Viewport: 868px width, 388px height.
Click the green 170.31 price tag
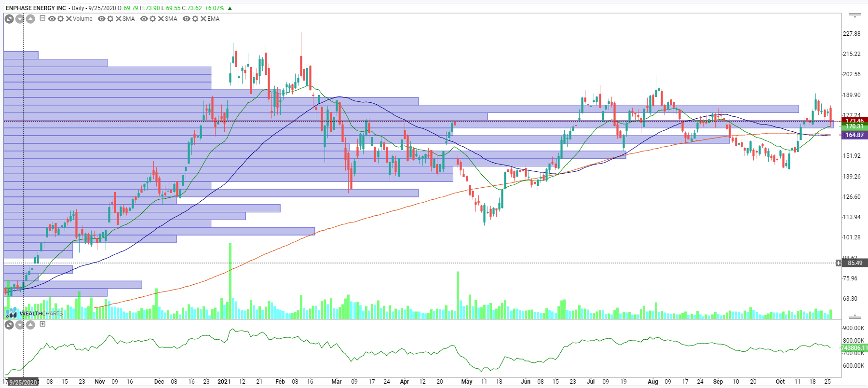(x=854, y=126)
